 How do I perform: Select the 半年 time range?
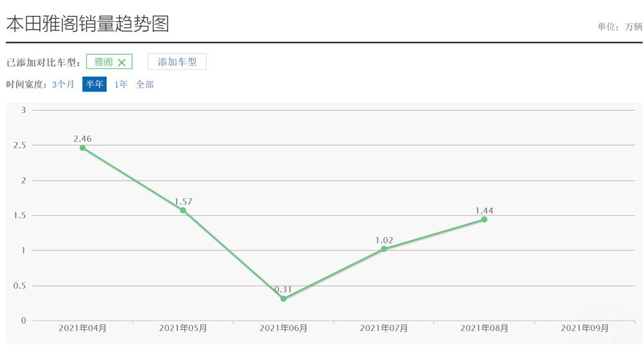95,84
